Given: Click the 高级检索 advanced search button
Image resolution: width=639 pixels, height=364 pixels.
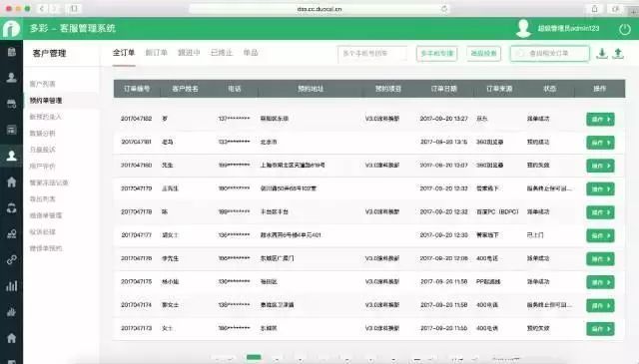Looking at the screenshot, I should click(483, 53).
